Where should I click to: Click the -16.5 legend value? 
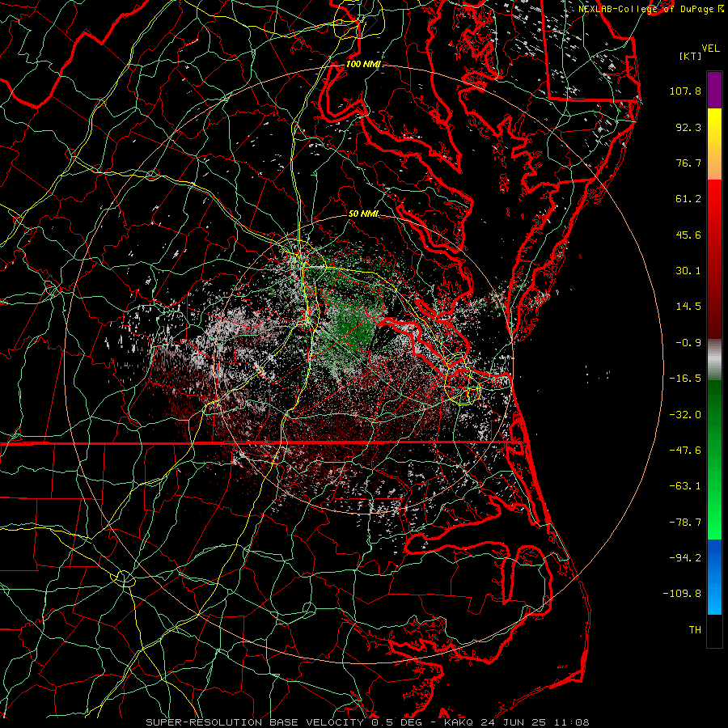tap(685, 379)
